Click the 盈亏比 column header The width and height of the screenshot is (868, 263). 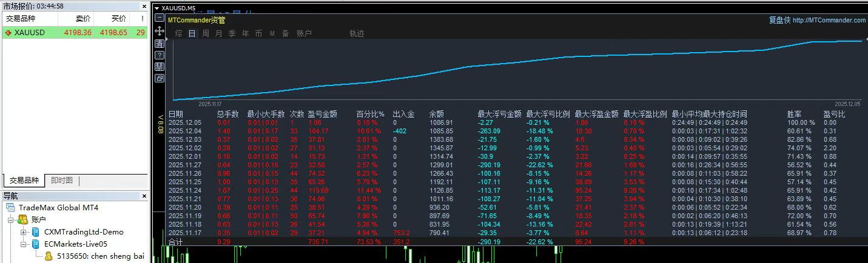[834, 114]
